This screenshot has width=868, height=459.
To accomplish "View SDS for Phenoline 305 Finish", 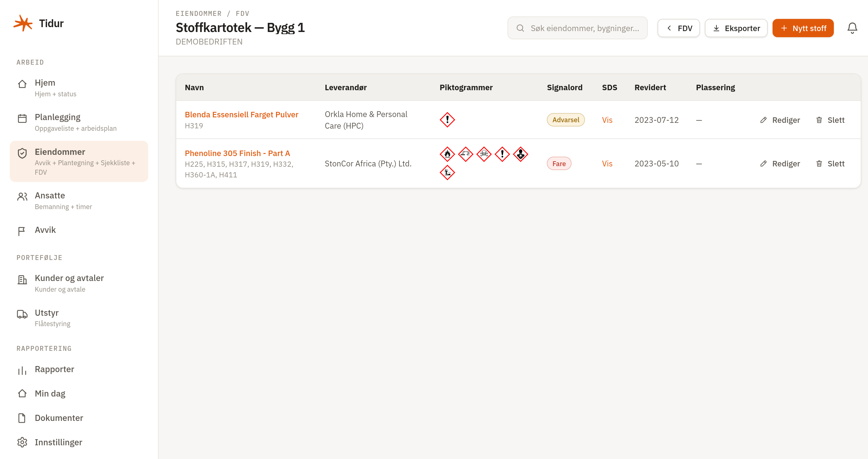I will (607, 164).
